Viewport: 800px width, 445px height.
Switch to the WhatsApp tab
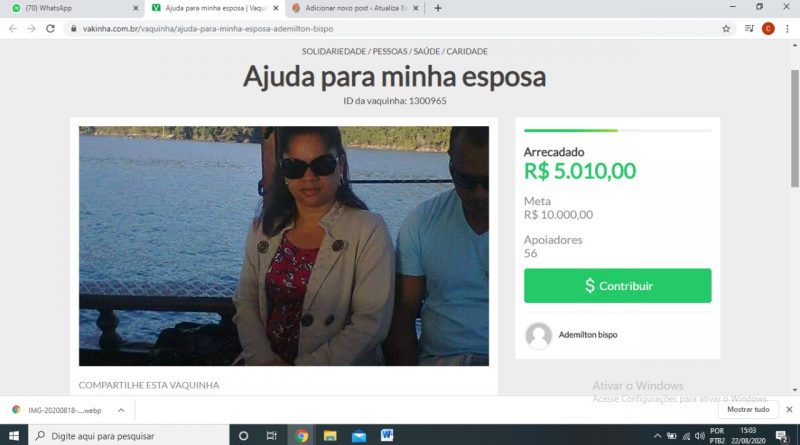(x=71, y=8)
